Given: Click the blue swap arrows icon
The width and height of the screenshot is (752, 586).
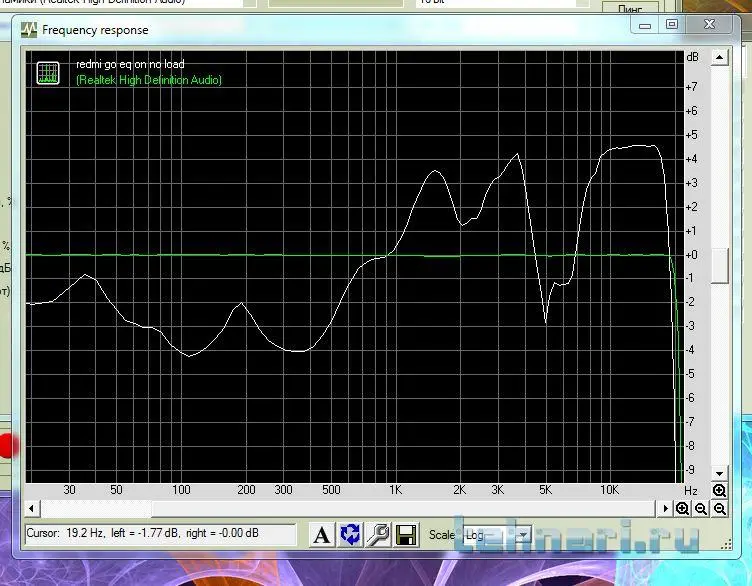Looking at the screenshot, I should pyautogui.click(x=350, y=535).
